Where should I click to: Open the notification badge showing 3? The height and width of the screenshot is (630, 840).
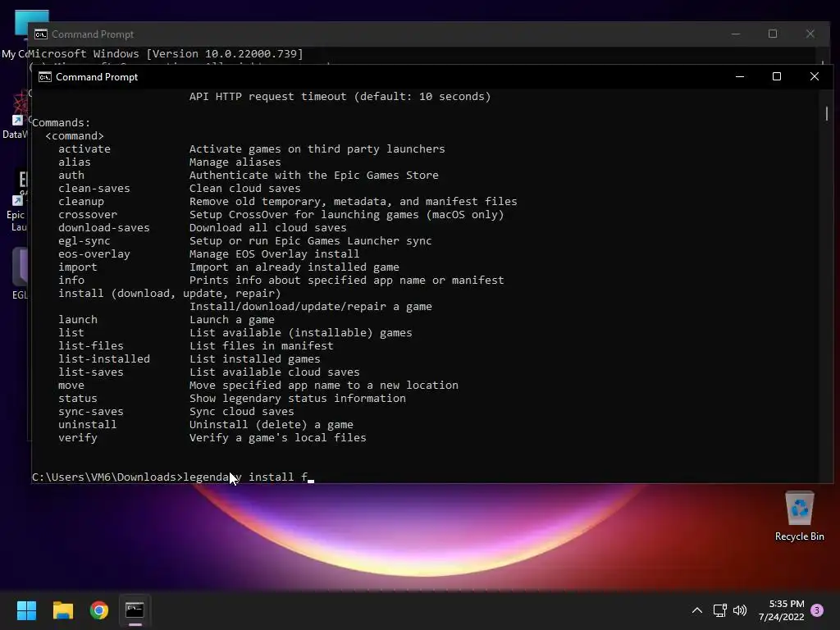point(817,610)
